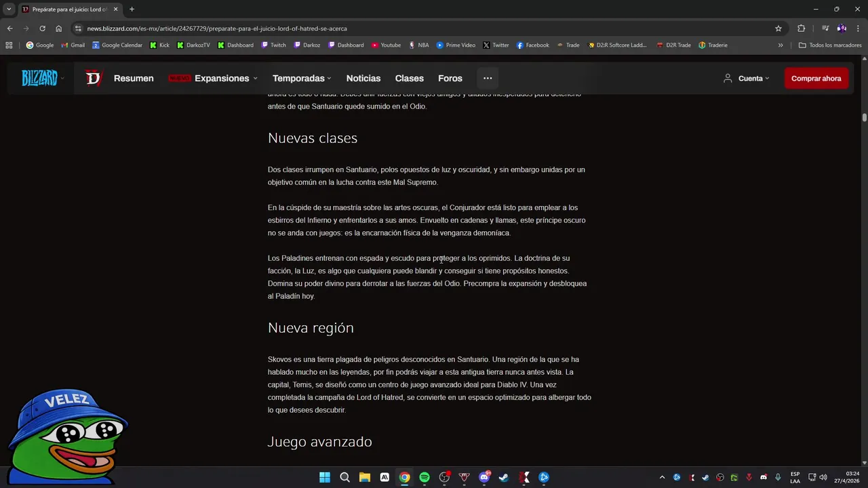This screenshot has width=868, height=488.
Task: Open the Resumen menu item
Action: click(x=134, y=78)
